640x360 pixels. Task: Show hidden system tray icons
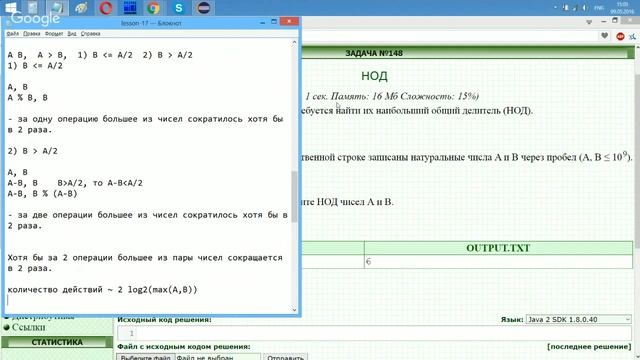pyautogui.click(x=555, y=8)
